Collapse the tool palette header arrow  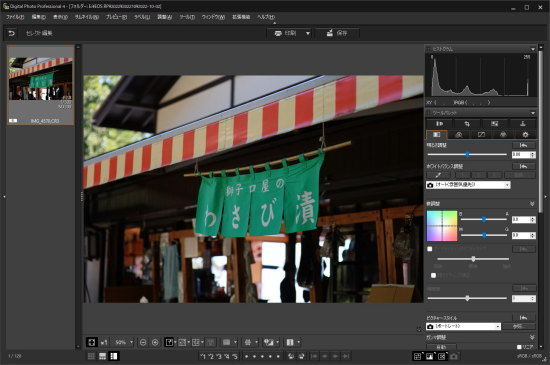533,113
